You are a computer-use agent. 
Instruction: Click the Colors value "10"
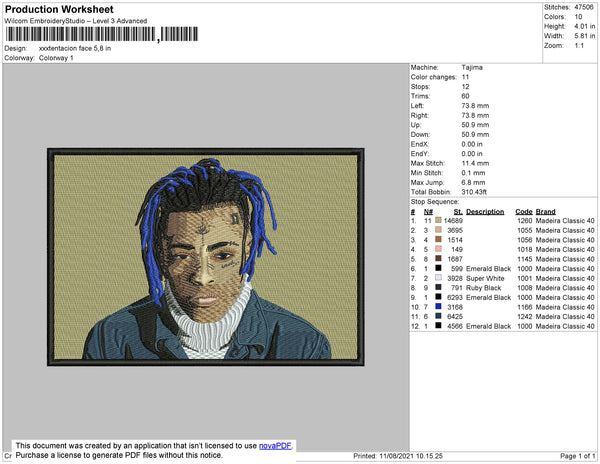click(x=578, y=17)
